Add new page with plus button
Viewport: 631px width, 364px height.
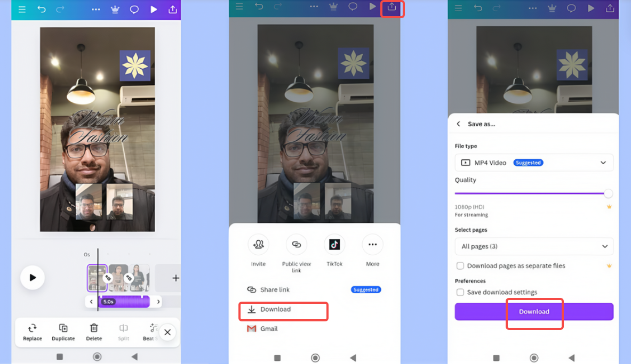(175, 278)
